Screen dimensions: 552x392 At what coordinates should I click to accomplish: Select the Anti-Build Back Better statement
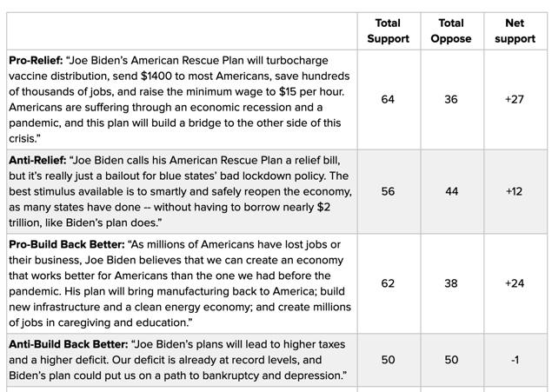[x=178, y=360]
